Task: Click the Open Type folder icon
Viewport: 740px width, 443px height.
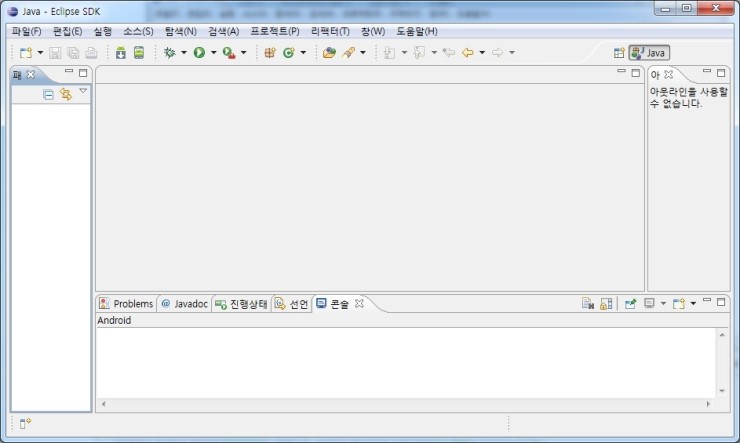Action: pos(329,52)
